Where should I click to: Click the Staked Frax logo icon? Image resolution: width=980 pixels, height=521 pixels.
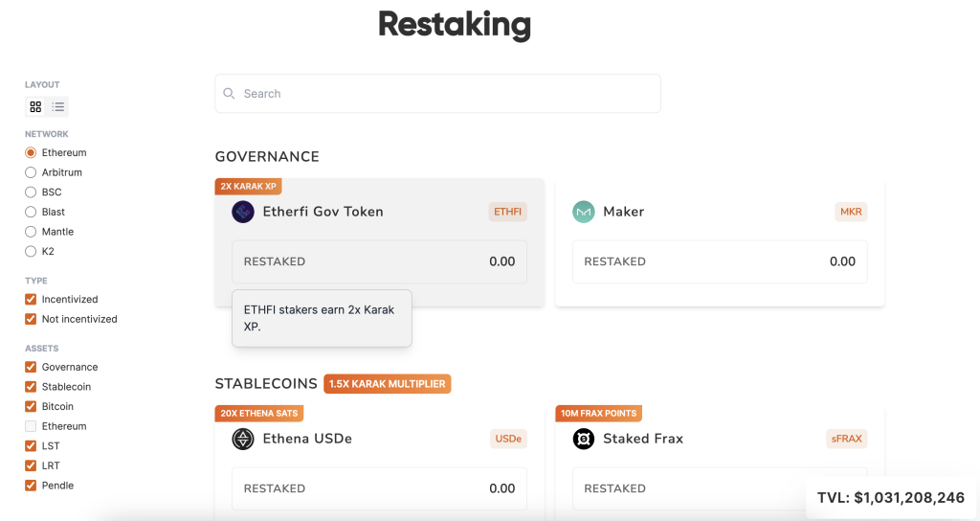pos(584,439)
